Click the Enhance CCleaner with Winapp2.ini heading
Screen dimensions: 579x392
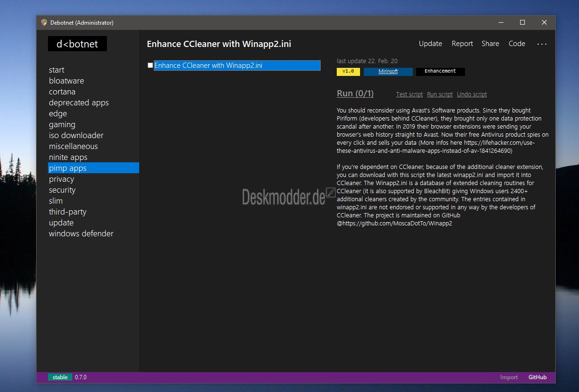(x=219, y=44)
